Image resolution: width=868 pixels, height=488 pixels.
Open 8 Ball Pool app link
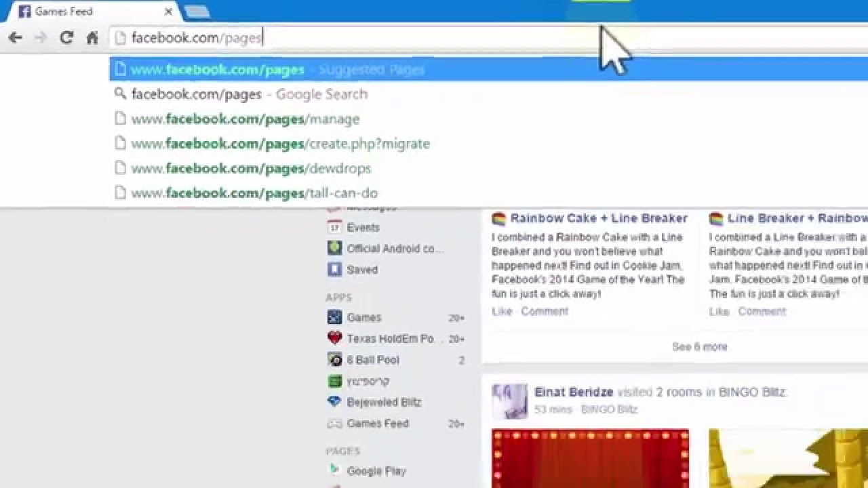tap(373, 360)
